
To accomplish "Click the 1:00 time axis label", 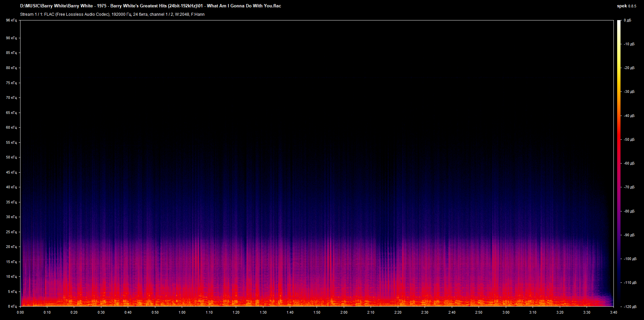I will (x=182, y=312).
